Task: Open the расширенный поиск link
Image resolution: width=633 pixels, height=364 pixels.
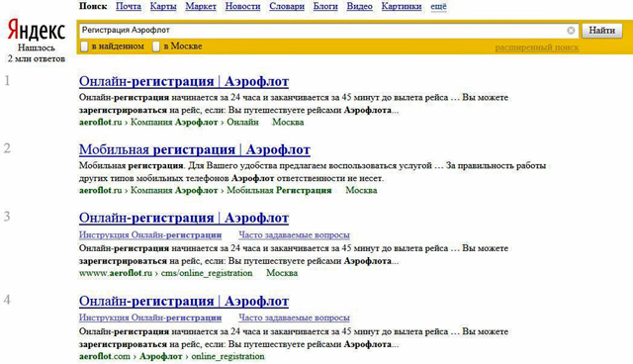Action: (537, 47)
